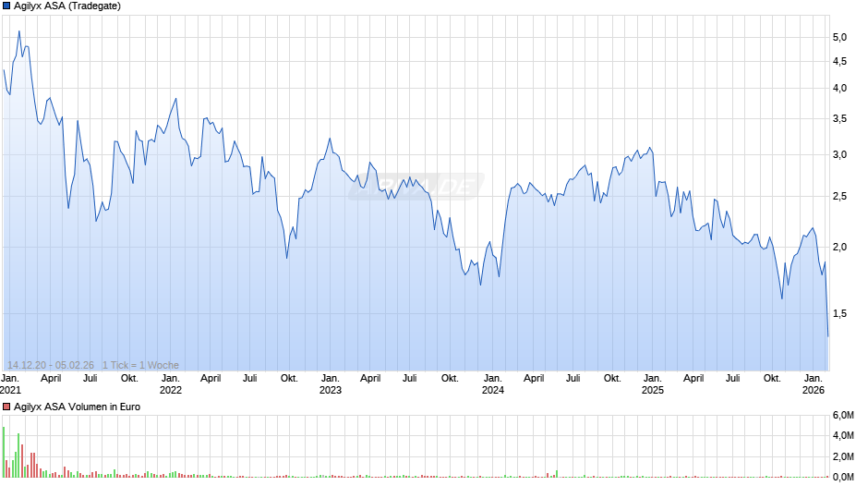Click the price peak above 5,0 in early 2021
The image size is (868, 486).
pos(19,31)
